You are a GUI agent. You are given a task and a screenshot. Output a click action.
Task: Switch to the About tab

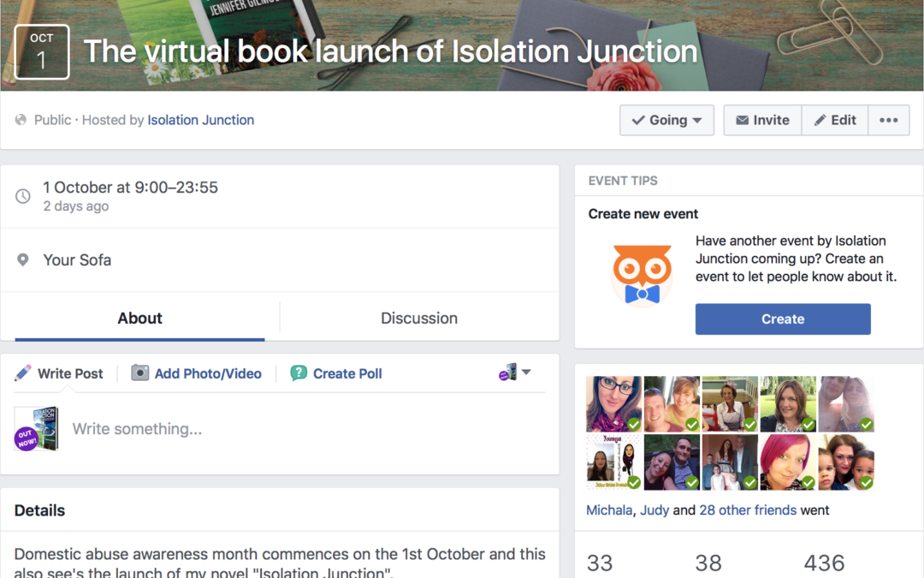click(139, 319)
